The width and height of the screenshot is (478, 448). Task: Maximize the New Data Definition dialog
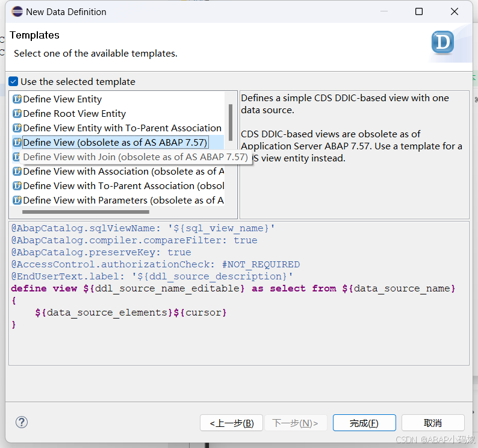(419, 11)
